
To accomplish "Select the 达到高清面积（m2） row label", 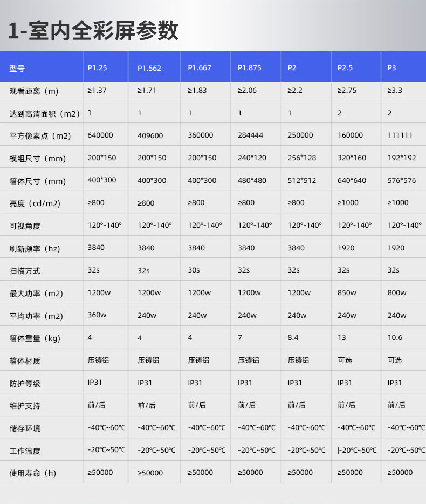I will pos(45,114).
